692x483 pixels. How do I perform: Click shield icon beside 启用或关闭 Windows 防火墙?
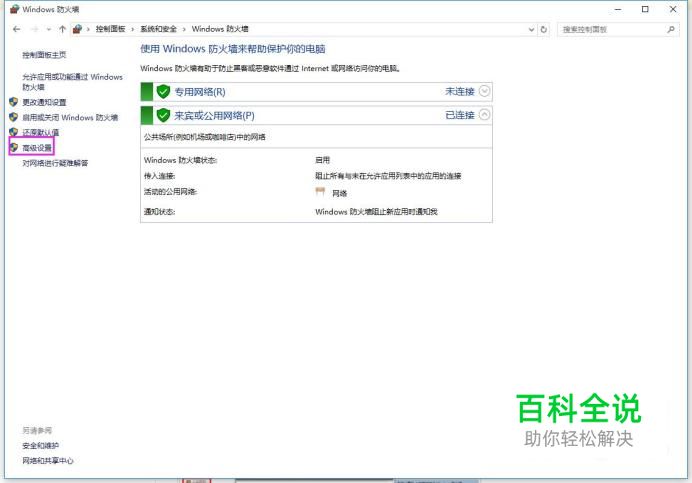14,117
